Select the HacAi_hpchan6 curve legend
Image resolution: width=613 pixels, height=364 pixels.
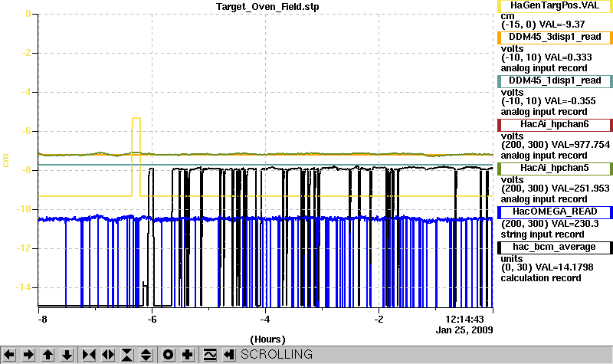(555, 125)
